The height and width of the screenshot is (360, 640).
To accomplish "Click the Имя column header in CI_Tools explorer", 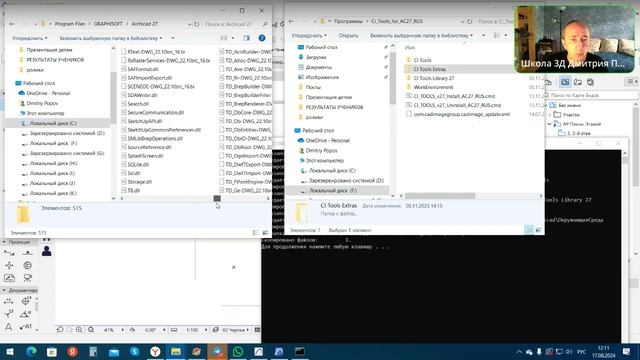I will (x=410, y=48).
